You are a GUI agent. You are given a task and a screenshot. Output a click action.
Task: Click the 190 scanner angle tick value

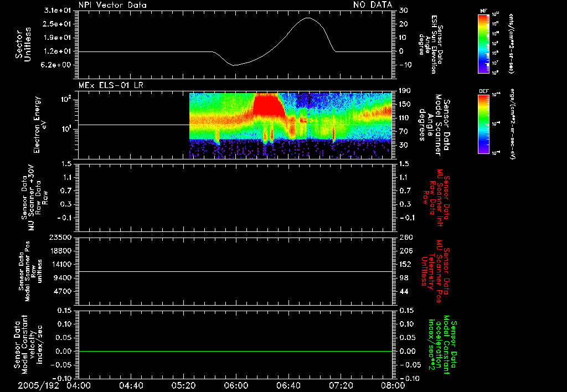point(406,91)
